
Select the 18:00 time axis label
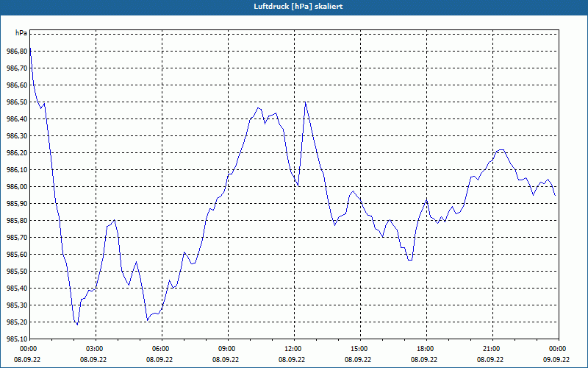tap(426, 349)
